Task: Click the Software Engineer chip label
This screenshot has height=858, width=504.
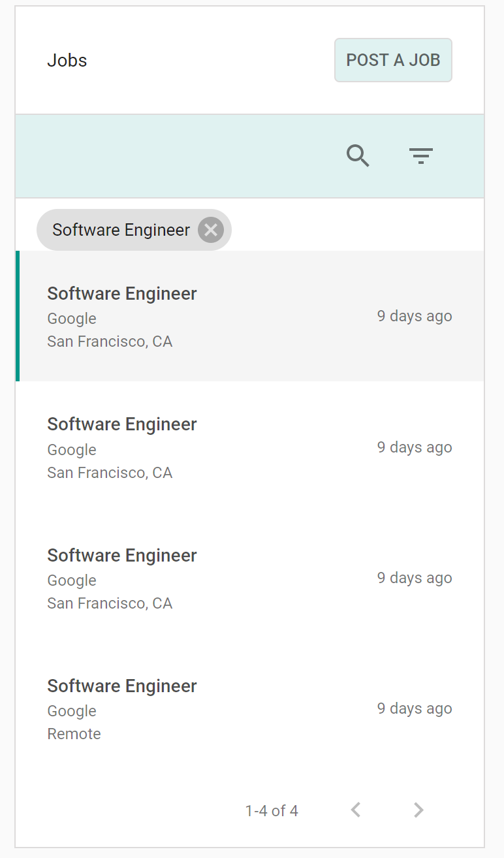Action: click(x=121, y=230)
